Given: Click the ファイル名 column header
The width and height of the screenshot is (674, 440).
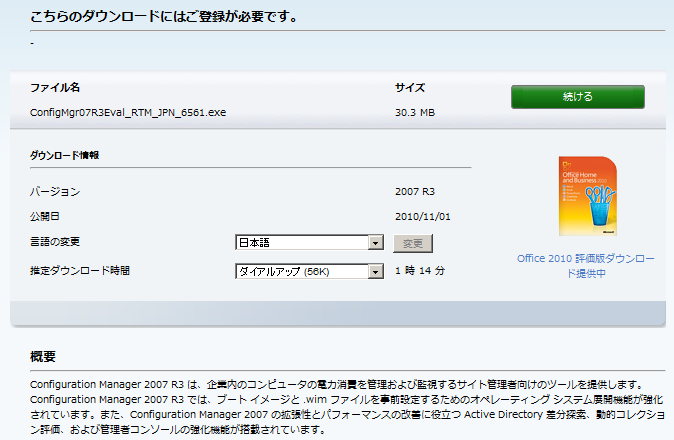Looking at the screenshot, I should [54, 88].
